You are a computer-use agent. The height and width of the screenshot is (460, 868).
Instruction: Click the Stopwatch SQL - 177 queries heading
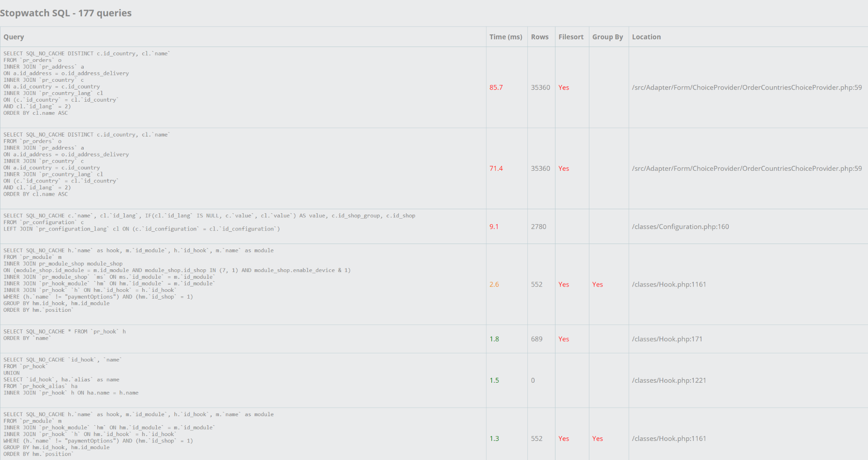click(66, 13)
